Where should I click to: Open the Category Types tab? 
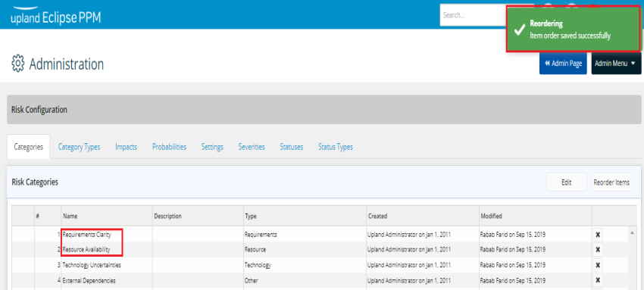(x=79, y=147)
